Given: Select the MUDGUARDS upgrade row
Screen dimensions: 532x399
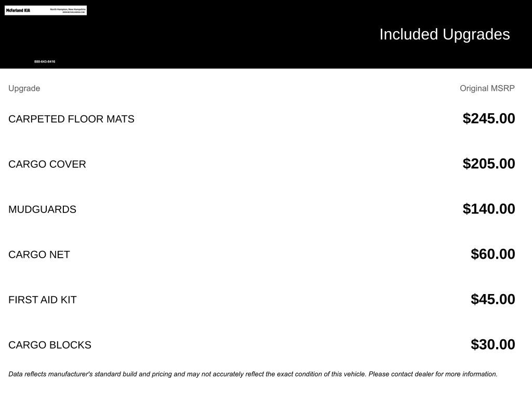Looking at the screenshot, I should (43, 209).
